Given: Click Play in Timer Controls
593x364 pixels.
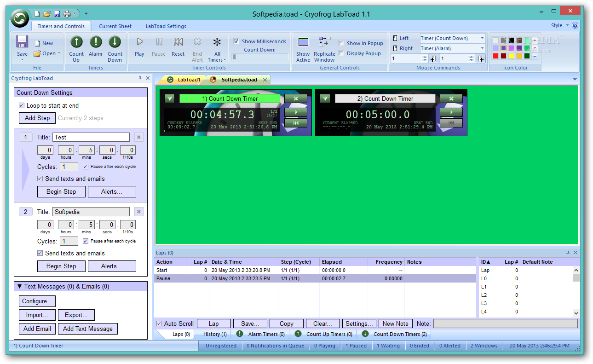Looking at the screenshot, I should pos(139,46).
